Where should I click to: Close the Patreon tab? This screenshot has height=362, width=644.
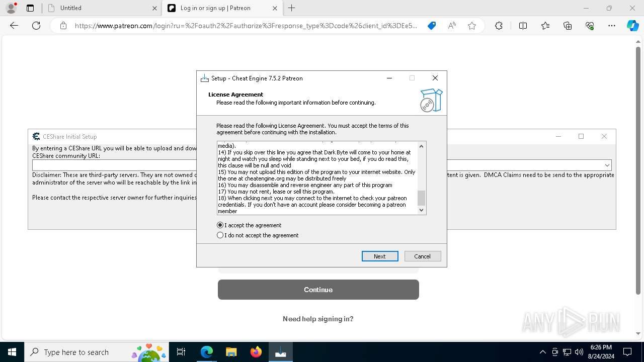(x=275, y=8)
